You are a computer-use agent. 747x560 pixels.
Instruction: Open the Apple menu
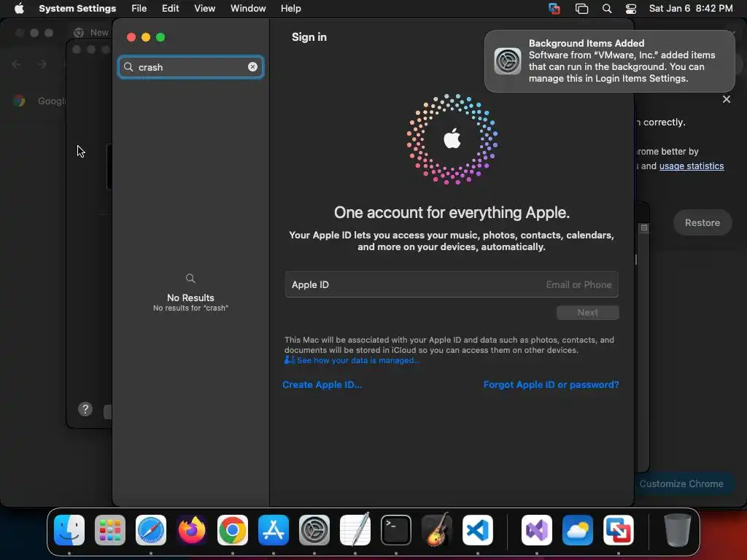click(x=18, y=8)
